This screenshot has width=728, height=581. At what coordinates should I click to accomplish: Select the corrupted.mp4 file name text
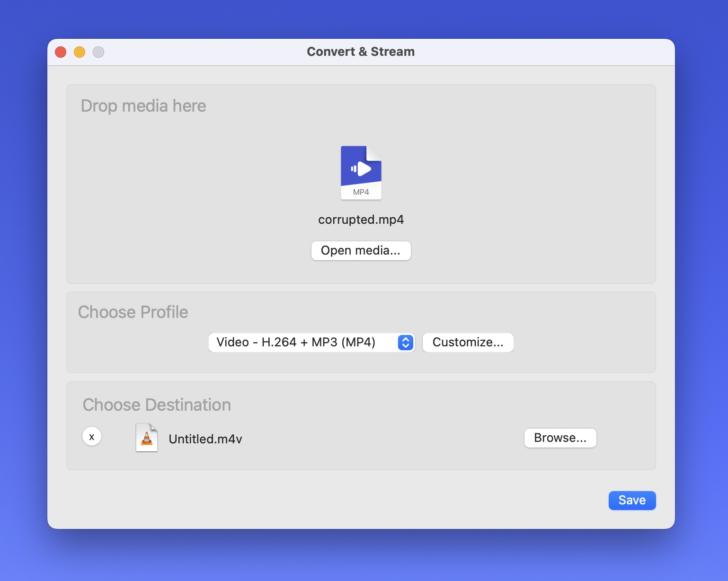(361, 220)
